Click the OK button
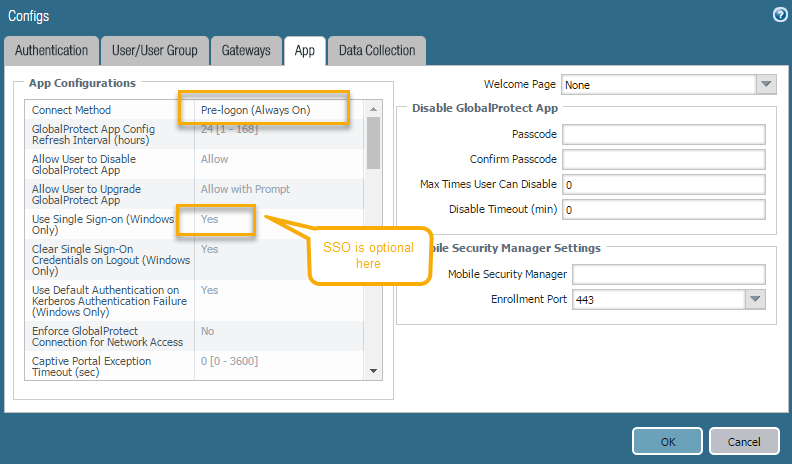 pyautogui.click(x=667, y=441)
